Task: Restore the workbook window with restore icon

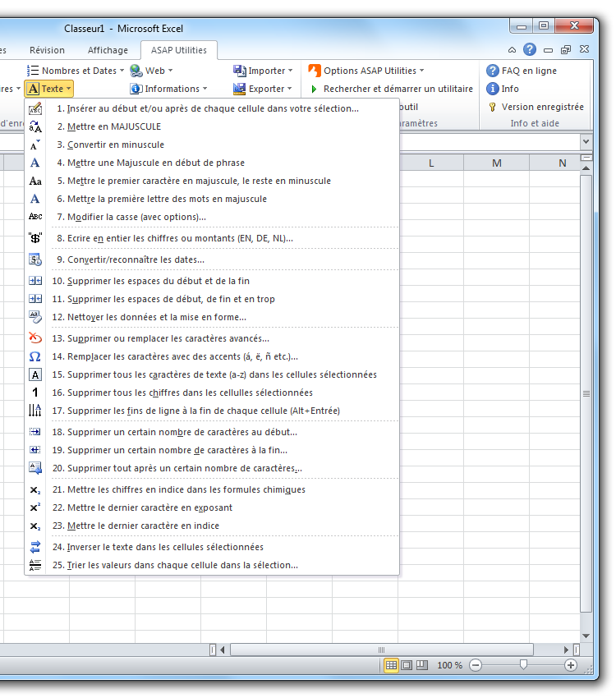Action: click(x=566, y=50)
